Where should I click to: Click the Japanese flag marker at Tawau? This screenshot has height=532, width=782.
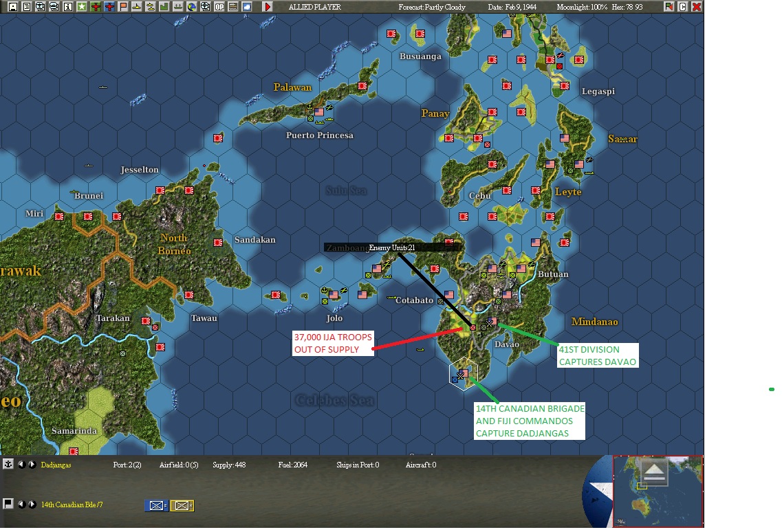pyautogui.click(x=189, y=295)
